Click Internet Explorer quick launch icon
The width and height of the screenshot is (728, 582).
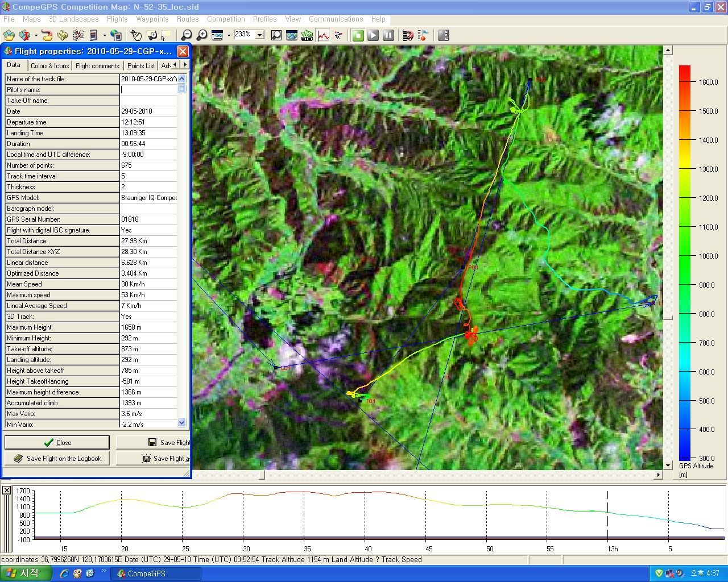[x=64, y=573]
